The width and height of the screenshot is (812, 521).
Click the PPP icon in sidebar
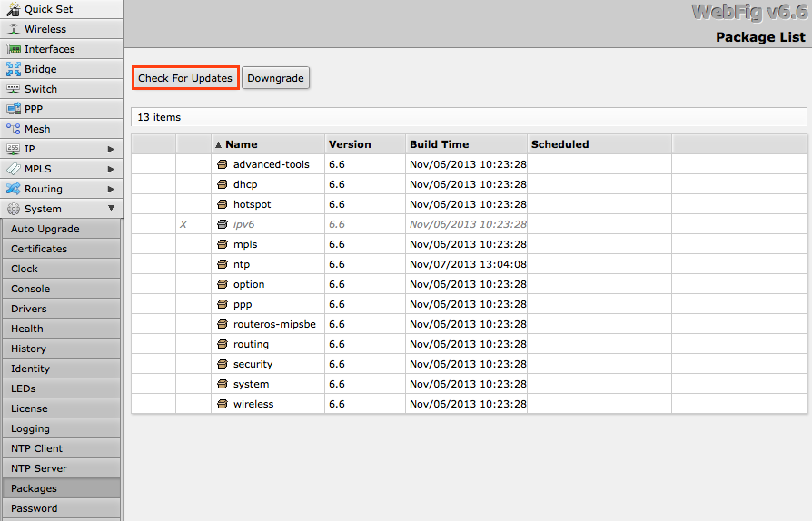[14, 109]
